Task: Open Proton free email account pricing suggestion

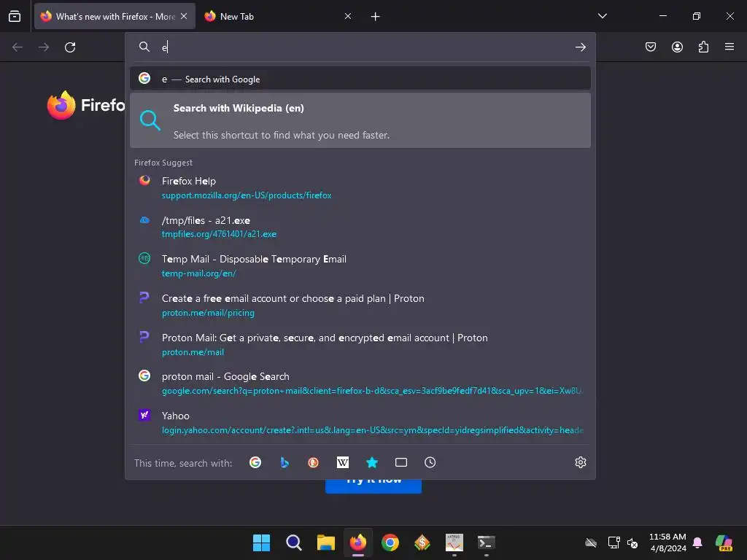Action: tap(360, 305)
